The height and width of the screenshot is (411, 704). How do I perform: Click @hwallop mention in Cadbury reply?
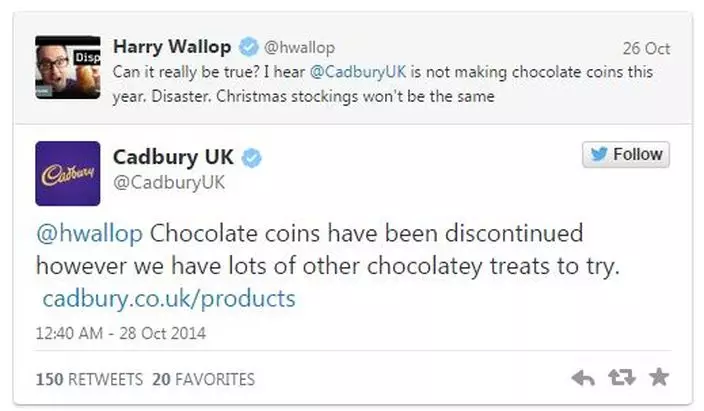point(89,234)
